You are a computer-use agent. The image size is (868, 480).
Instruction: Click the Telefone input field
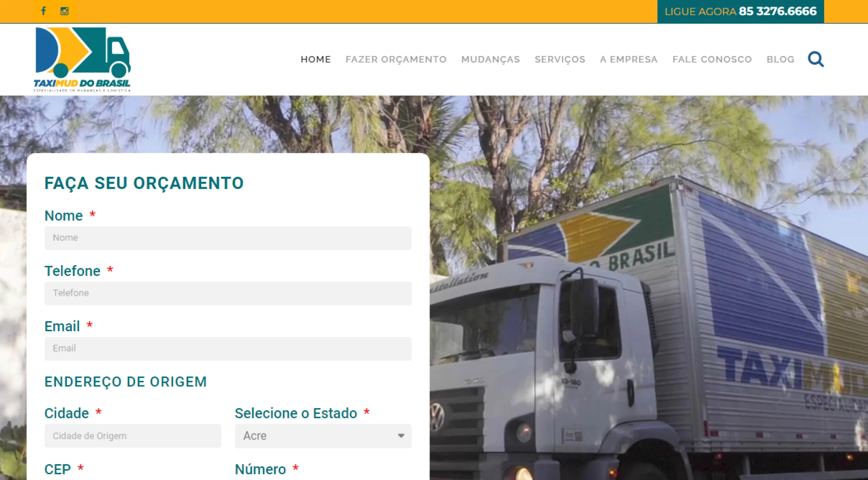228,293
